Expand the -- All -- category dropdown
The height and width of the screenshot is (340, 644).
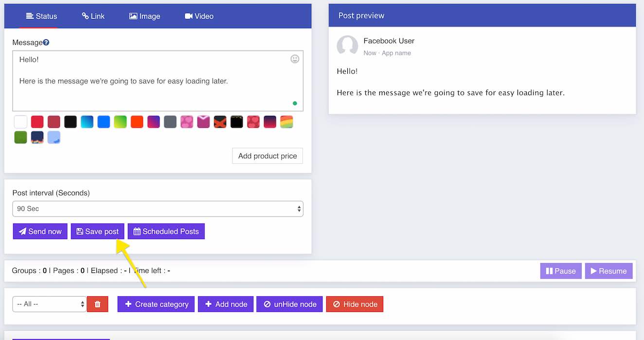[49, 304]
